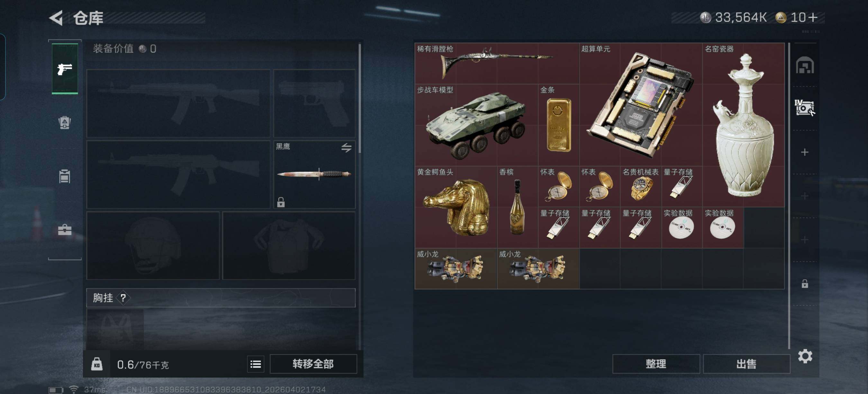Select the weapons pistol sidebar tab

click(x=65, y=69)
